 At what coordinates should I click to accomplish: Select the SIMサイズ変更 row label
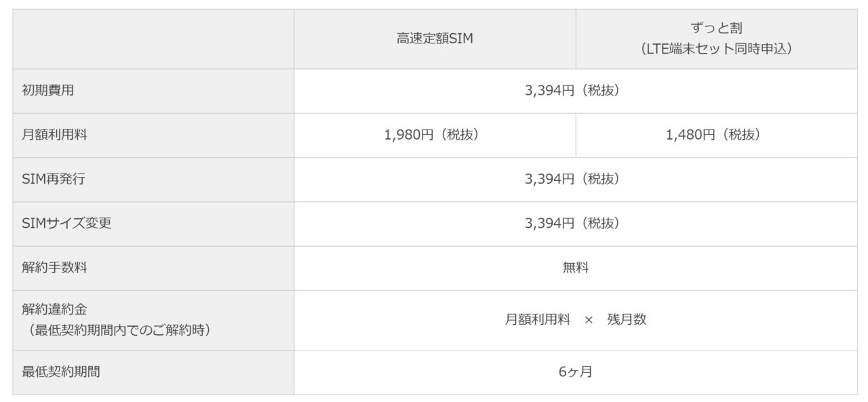(x=66, y=224)
